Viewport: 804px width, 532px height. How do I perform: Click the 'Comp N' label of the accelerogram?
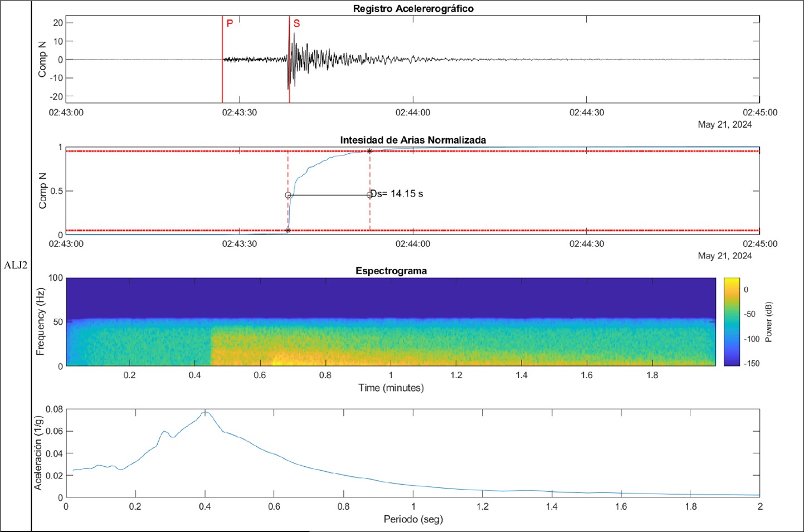pos(42,60)
